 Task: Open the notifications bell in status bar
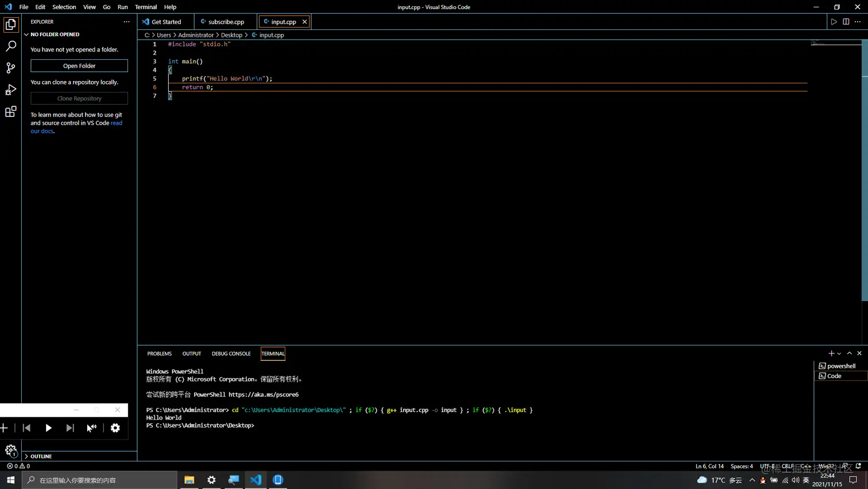(x=859, y=466)
